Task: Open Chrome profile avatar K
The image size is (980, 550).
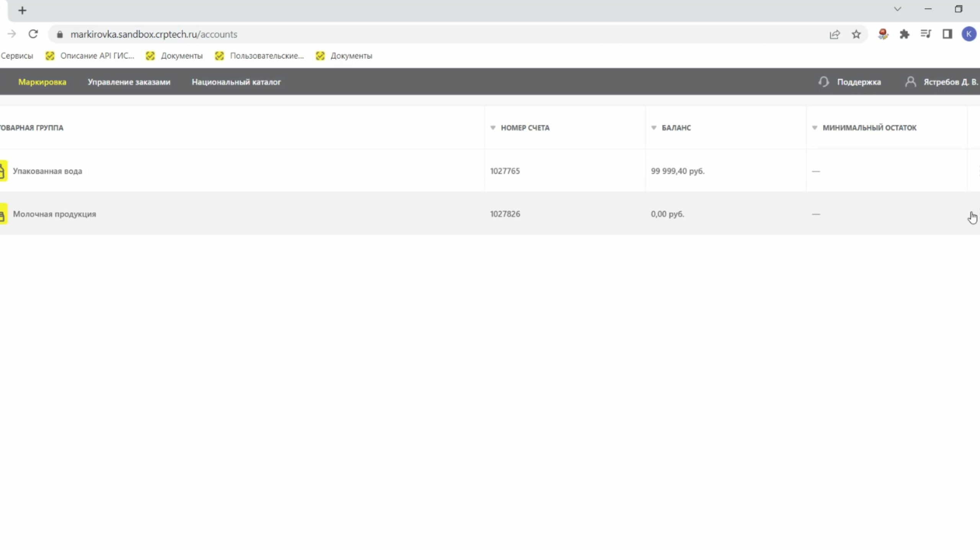Action: pyautogui.click(x=969, y=34)
